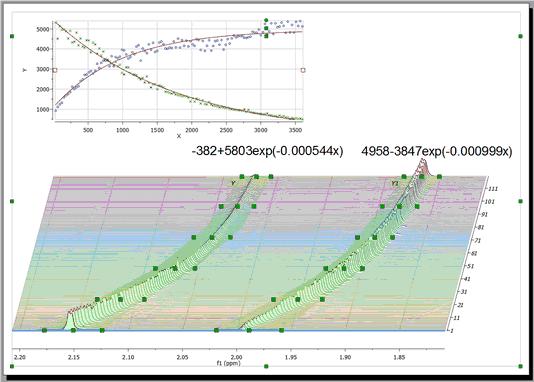Click the bottom-left green page selection handle
The height and width of the screenshot is (382, 534).
point(12,366)
